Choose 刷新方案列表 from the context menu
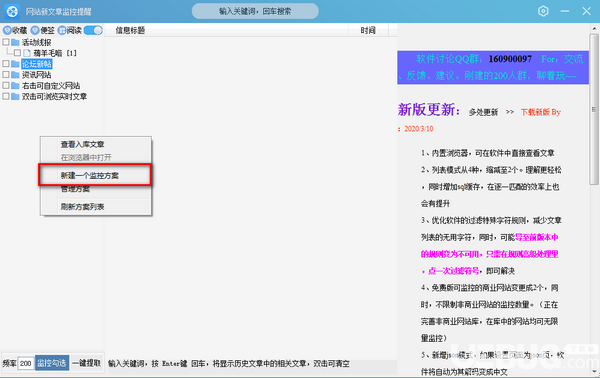This screenshot has height=378, width=600. click(x=96, y=207)
